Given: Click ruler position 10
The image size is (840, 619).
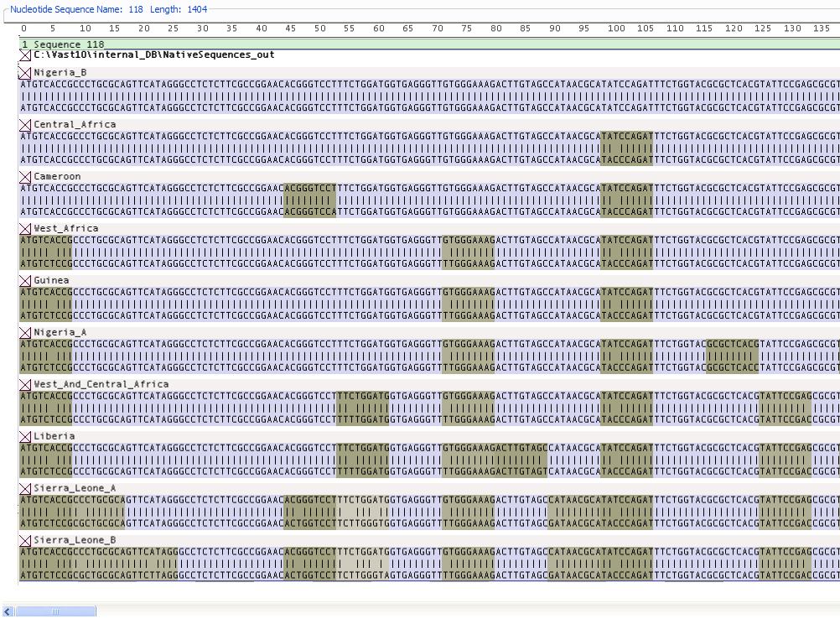Looking at the screenshot, I should pos(86,29).
